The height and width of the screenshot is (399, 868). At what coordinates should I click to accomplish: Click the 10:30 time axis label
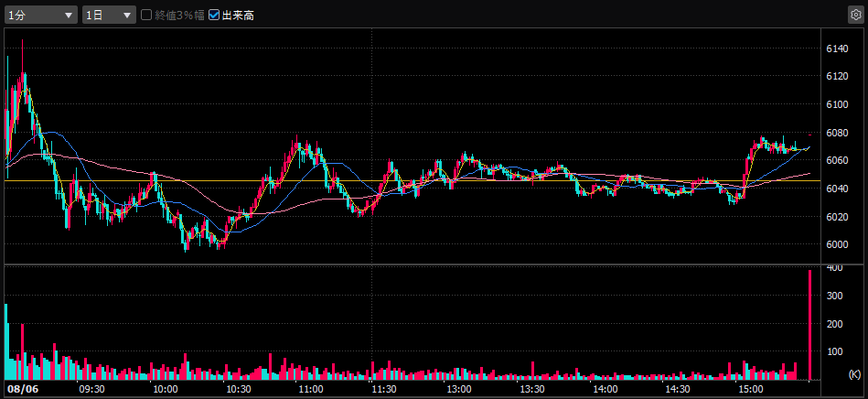[238, 388]
